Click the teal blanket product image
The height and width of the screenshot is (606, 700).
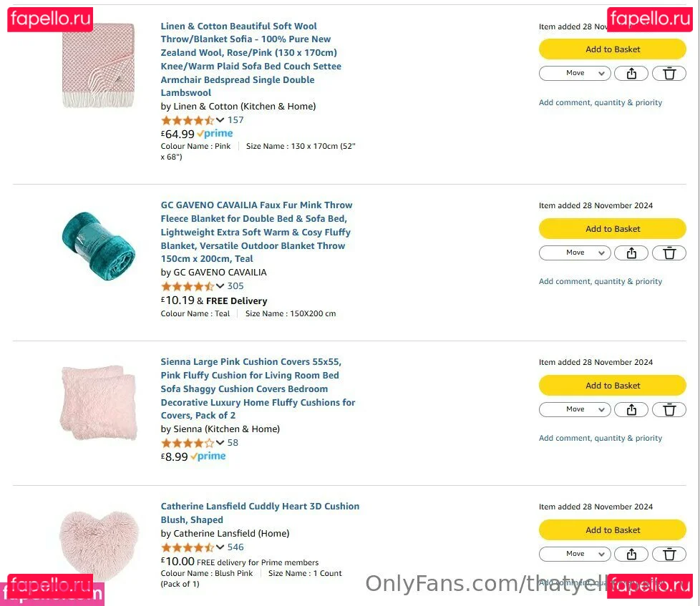(x=98, y=244)
